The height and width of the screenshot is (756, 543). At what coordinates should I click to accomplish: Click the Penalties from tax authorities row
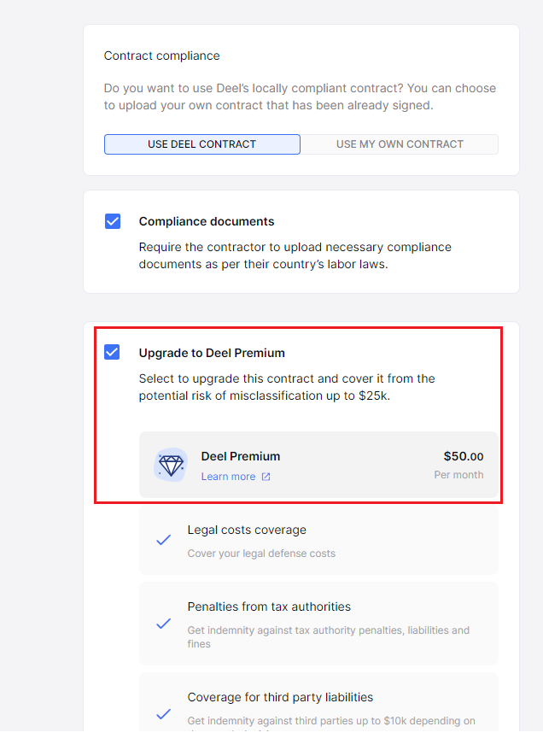point(318,624)
